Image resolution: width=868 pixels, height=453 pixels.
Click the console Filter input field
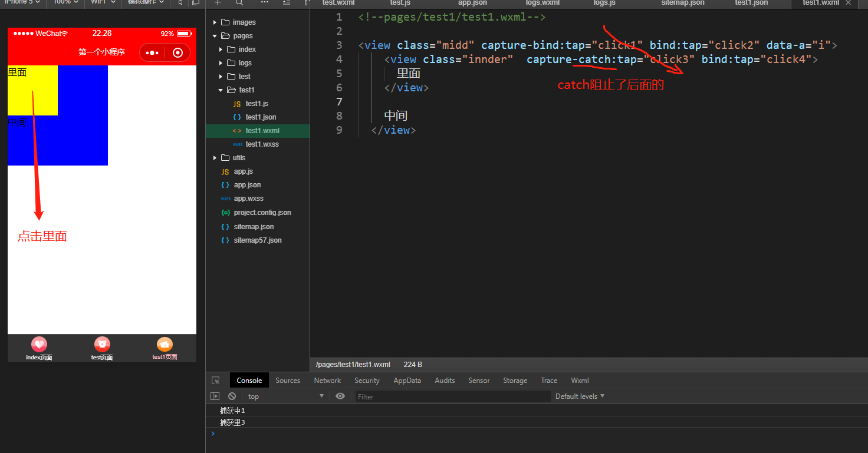(452, 396)
